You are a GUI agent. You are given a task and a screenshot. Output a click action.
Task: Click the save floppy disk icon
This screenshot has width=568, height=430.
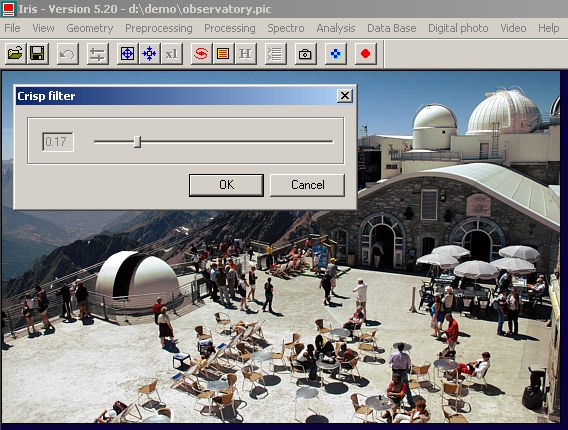tap(37, 54)
